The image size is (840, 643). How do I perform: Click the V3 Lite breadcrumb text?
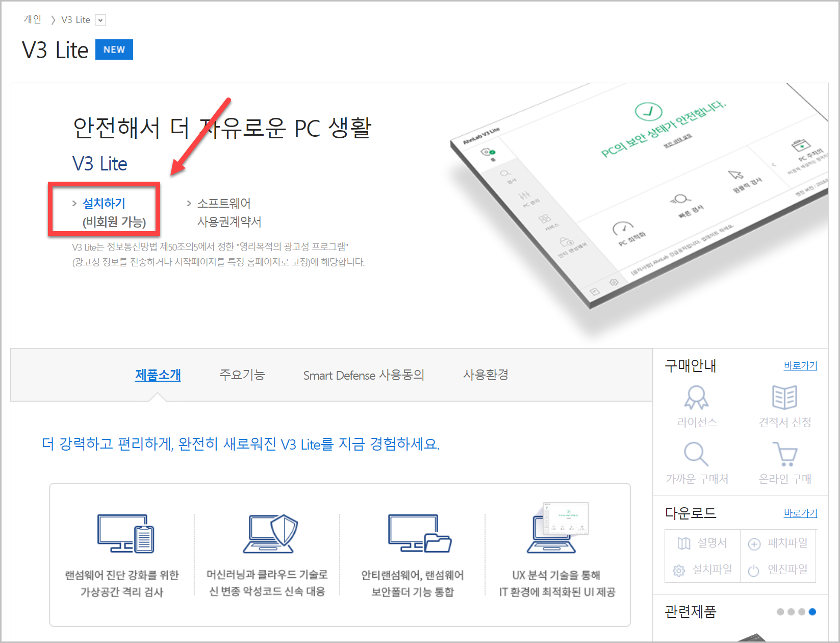pos(75,20)
